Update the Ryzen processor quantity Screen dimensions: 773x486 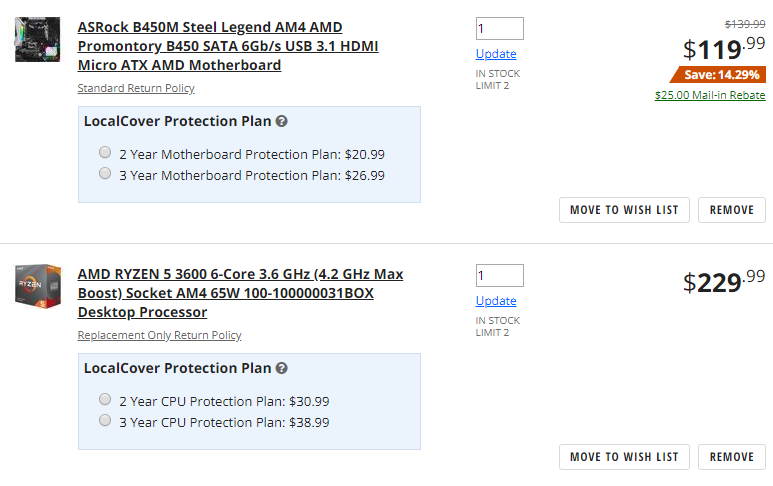coord(496,301)
